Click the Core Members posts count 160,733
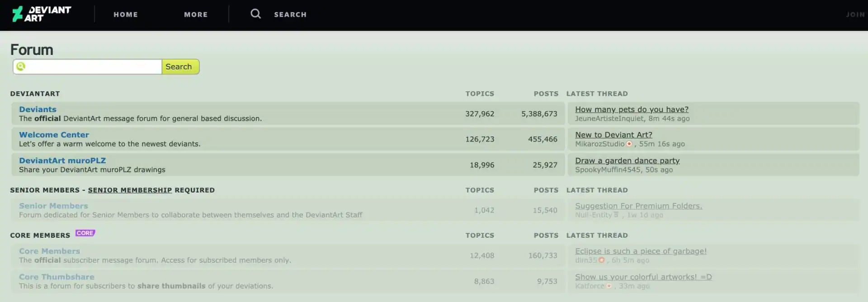868x302 pixels. click(x=542, y=255)
